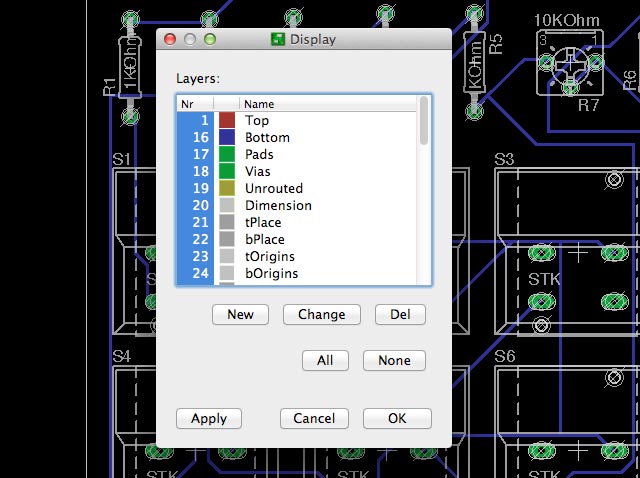The height and width of the screenshot is (478, 640).
Task: Toggle layer number 20 Dimension visibility
Action: point(195,205)
